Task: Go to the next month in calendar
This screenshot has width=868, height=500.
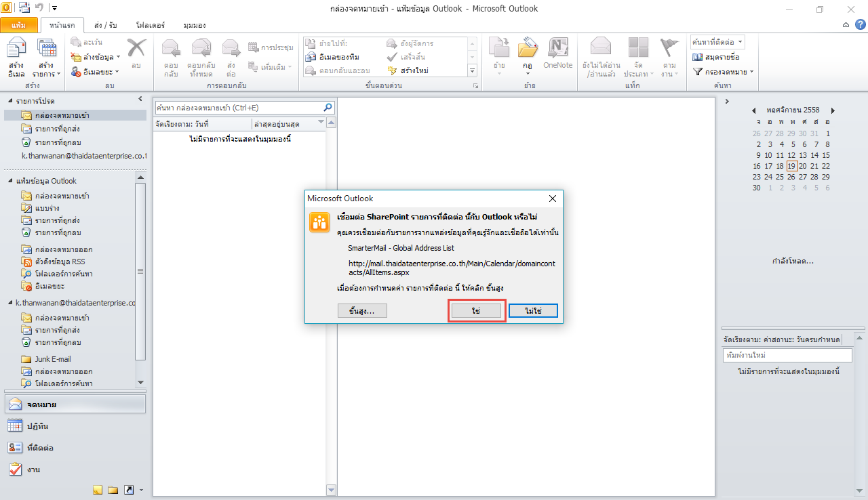Action: click(833, 110)
